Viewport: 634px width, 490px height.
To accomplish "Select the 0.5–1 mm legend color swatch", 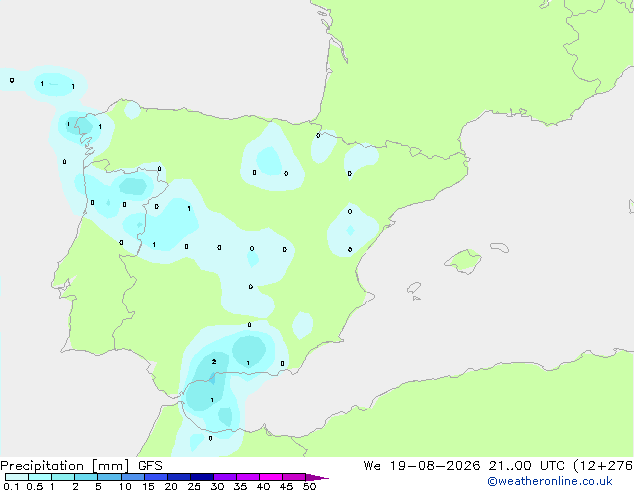I will click(40, 477).
